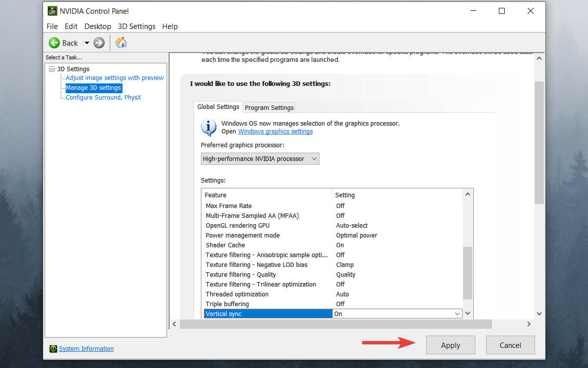Click the Off value for Max Frame Rate
The image size is (588, 368).
(x=341, y=206)
